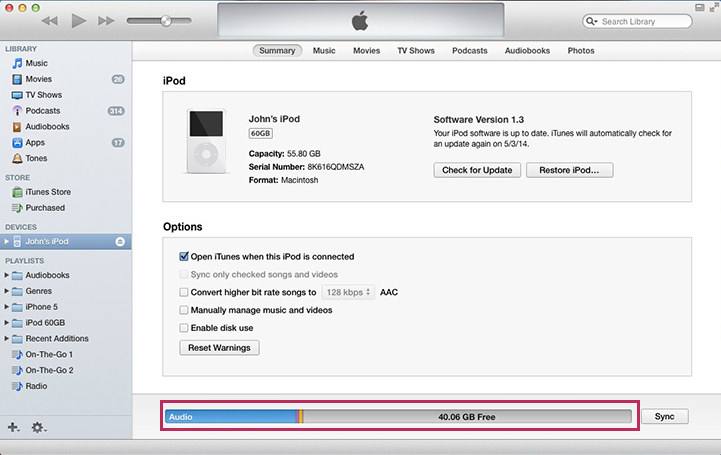Enable Manually manage music and videos
Image resolution: width=721 pixels, height=455 pixels.
click(x=184, y=310)
